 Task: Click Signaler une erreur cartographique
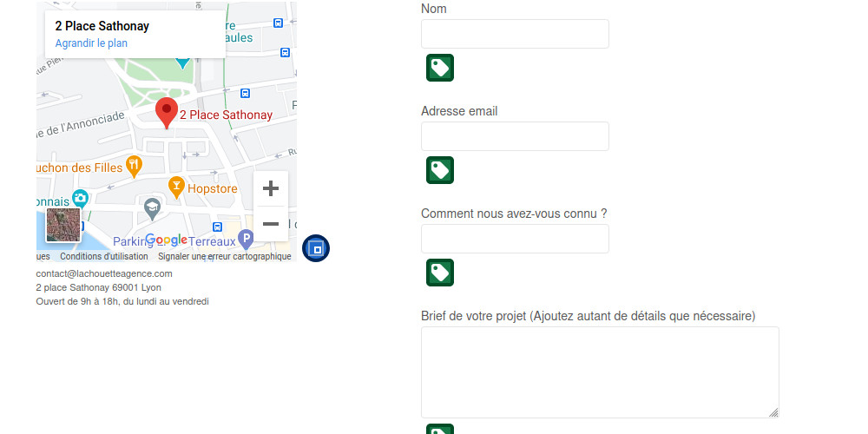(224, 257)
